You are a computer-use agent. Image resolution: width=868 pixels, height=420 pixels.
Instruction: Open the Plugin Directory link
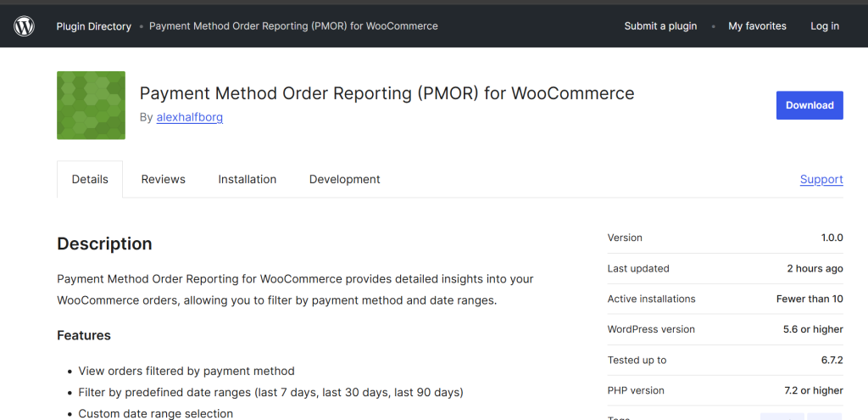point(93,26)
